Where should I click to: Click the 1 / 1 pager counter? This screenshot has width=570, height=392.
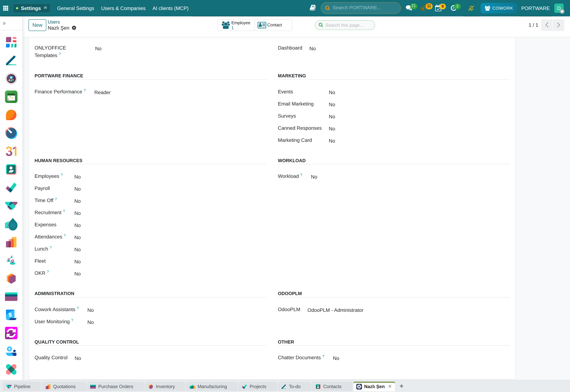(533, 25)
